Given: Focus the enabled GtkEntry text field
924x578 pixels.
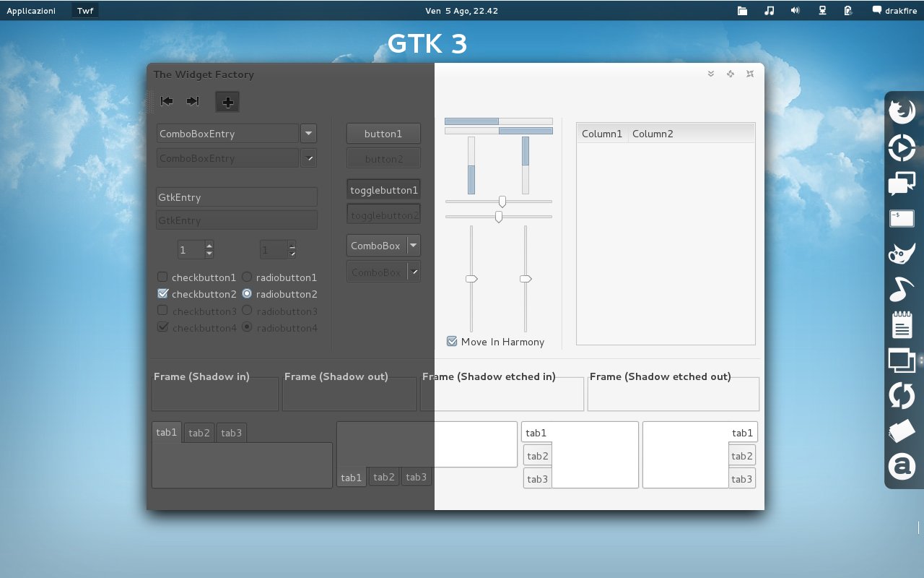Looking at the screenshot, I should pyautogui.click(x=237, y=197).
